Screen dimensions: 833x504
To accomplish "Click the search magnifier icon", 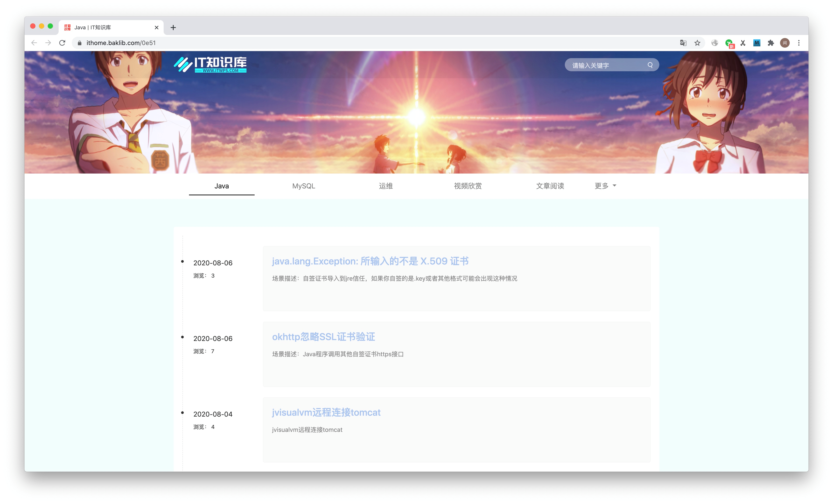I will pos(650,65).
